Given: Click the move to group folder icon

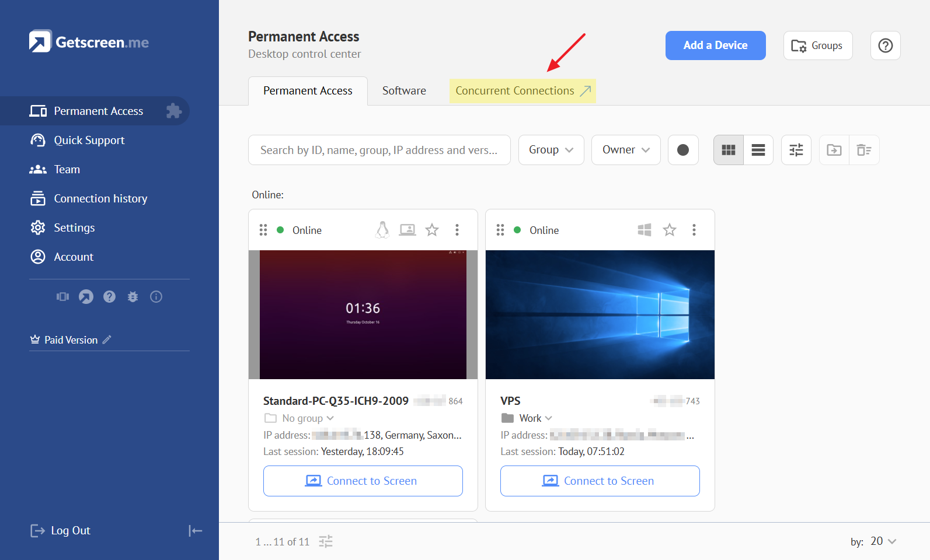Looking at the screenshot, I should click(x=834, y=150).
